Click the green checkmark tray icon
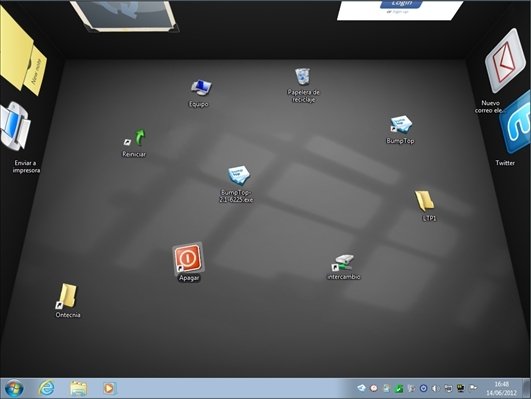 [399, 388]
